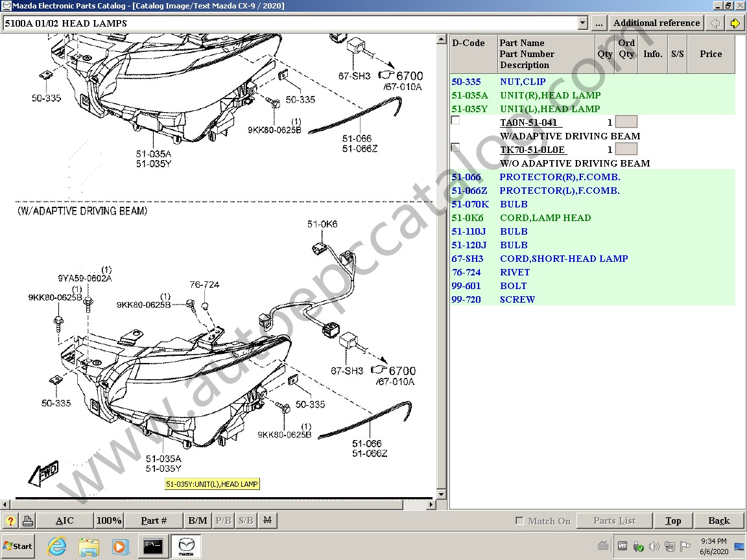Select 51-110J BULB row
This screenshot has width=747, height=560.
coord(592,231)
